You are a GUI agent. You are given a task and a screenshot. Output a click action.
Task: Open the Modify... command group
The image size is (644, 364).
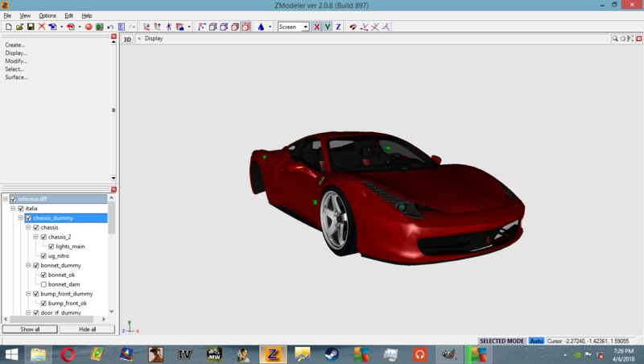[x=16, y=61]
